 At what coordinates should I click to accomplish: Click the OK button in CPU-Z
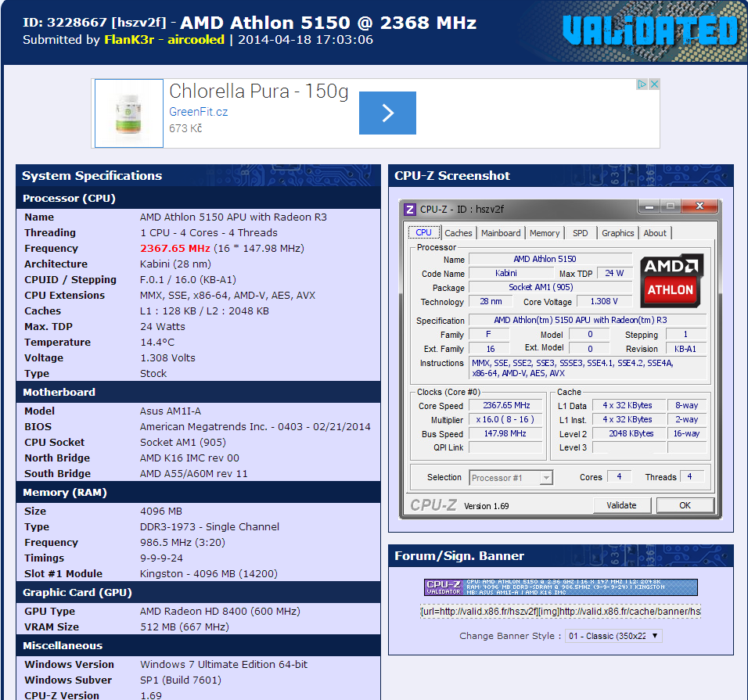click(x=685, y=505)
